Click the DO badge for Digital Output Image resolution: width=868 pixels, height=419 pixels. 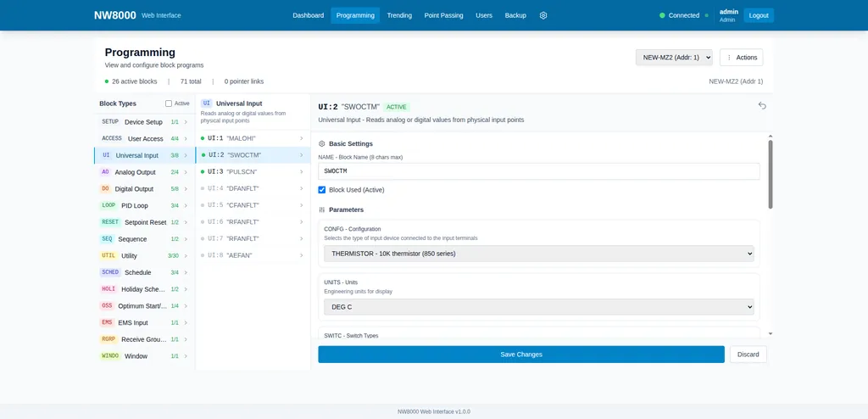[106, 189]
